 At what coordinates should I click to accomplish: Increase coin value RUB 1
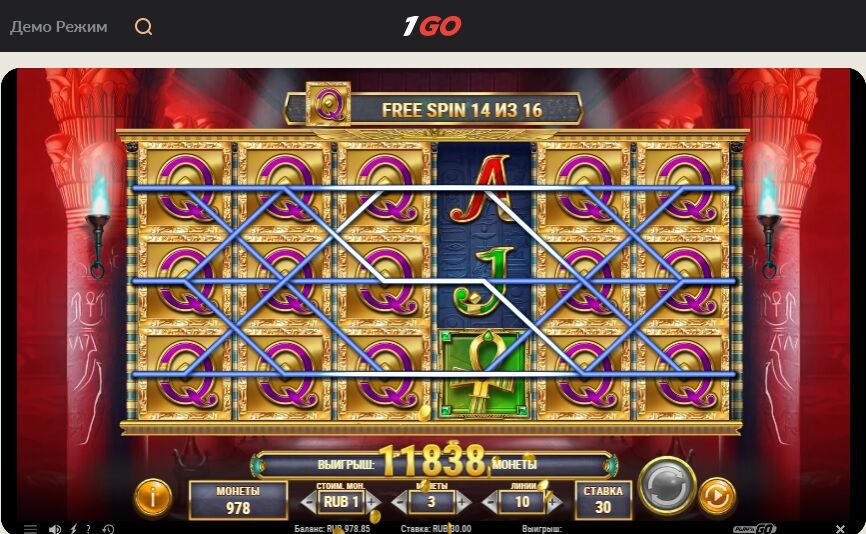[x=372, y=503]
